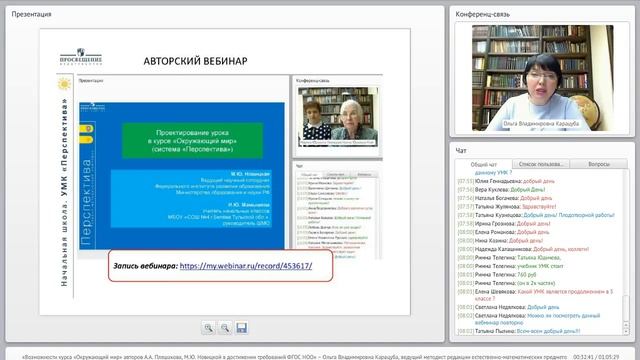Select Римма Телегина's учебник УМК стоит message

[x=510, y=266]
